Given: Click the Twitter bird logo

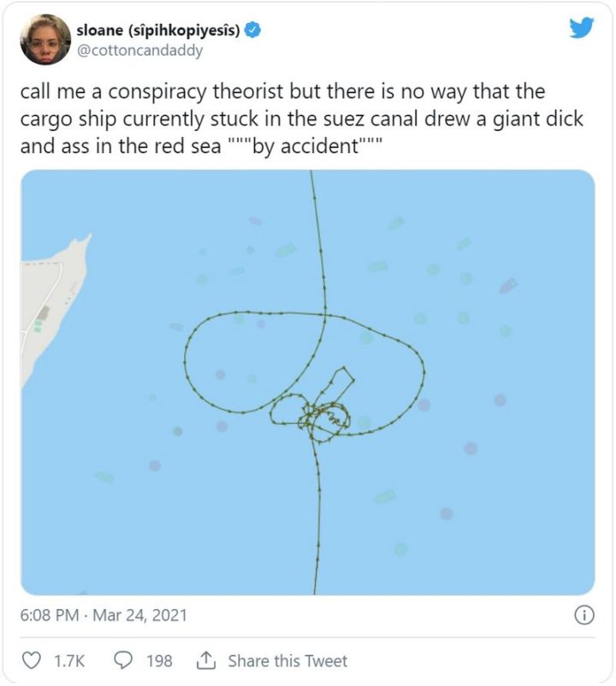Looking at the screenshot, I should pyautogui.click(x=582, y=27).
